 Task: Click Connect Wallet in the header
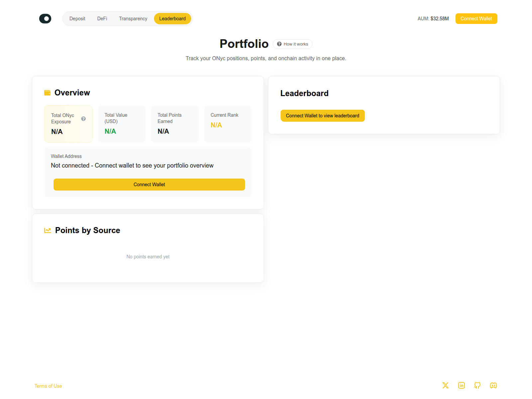point(476,19)
